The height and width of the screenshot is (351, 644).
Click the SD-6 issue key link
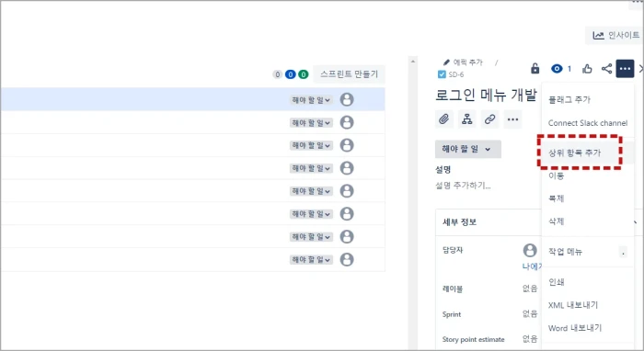(x=456, y=74)
